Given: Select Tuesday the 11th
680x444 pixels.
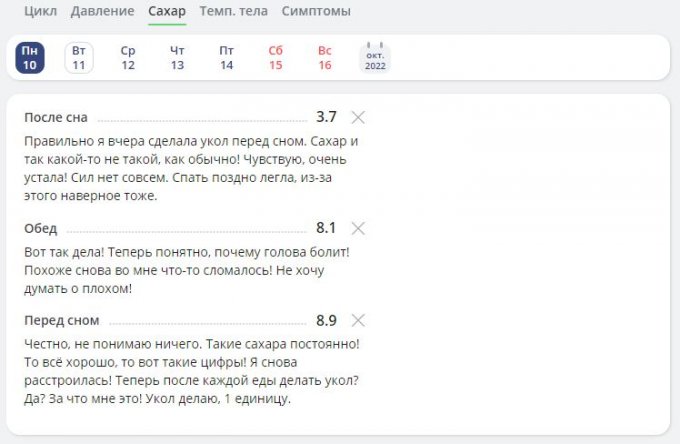Looking at the screenshot, I should (79, 58).
